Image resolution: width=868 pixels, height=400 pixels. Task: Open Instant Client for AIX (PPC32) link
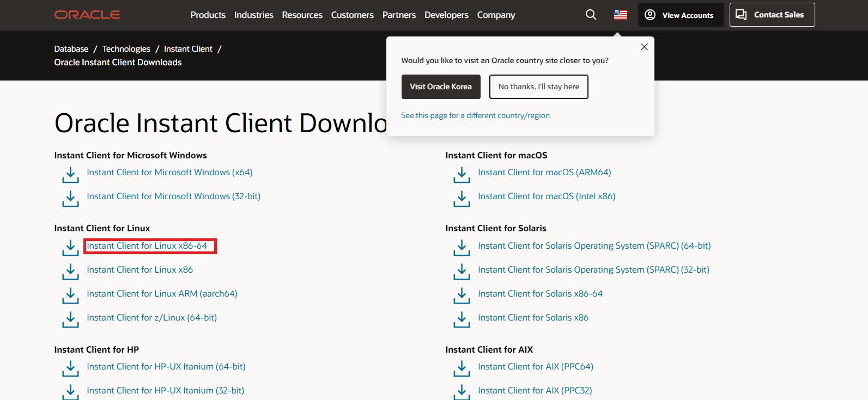(x=535, y=390)
